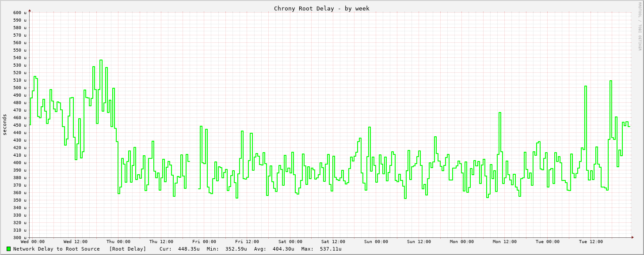Viewport: 644px width, 255px height.
Task: Click the 400 u y-axis tick label
Action: click(x=19, y=163)
